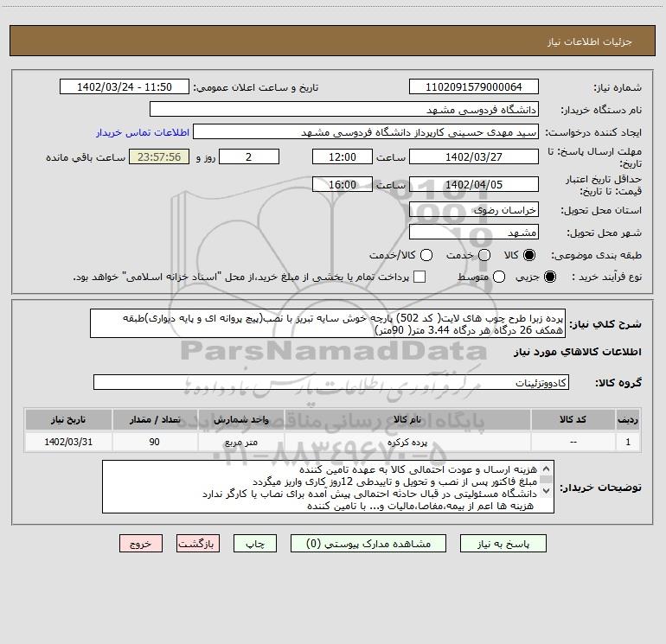Click the row number cell 1
666x644 pixels.
628,442
